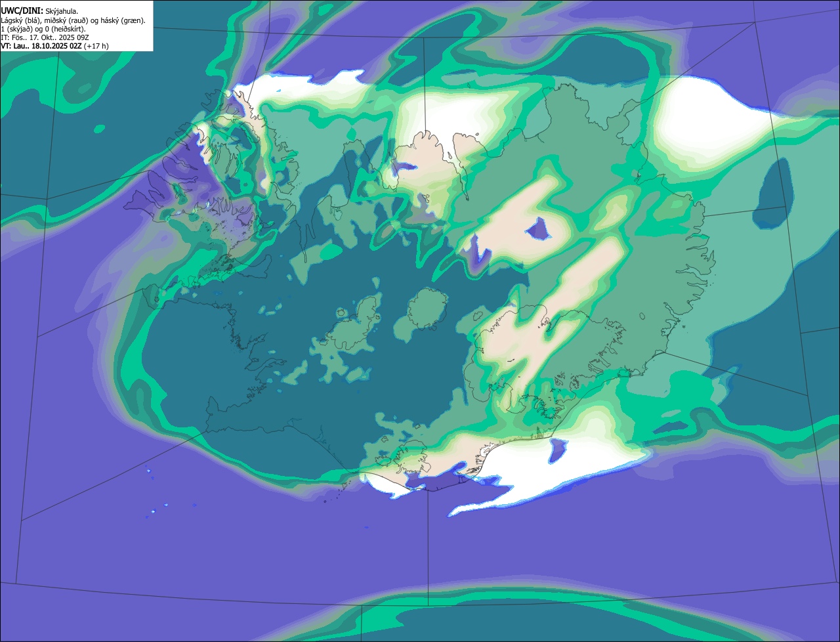
Task: Click the 'IT: Fös.. 17. Okt.. 2025 09Z' line
Action: pyautogui.click(x=45, y=37)
